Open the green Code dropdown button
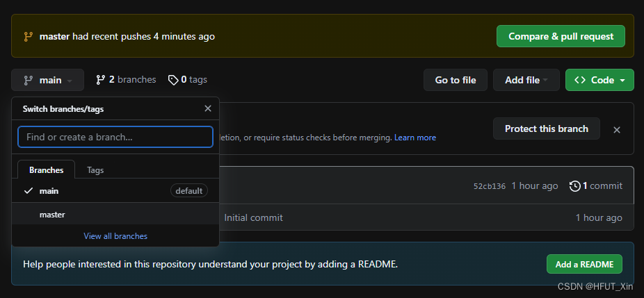 [x=599, y=80]
